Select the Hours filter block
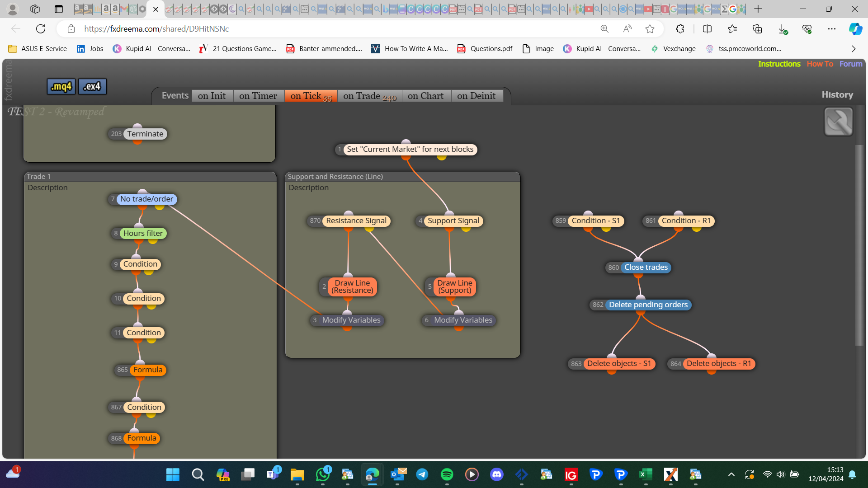This screenshot has height=488, width=868. 139,234
